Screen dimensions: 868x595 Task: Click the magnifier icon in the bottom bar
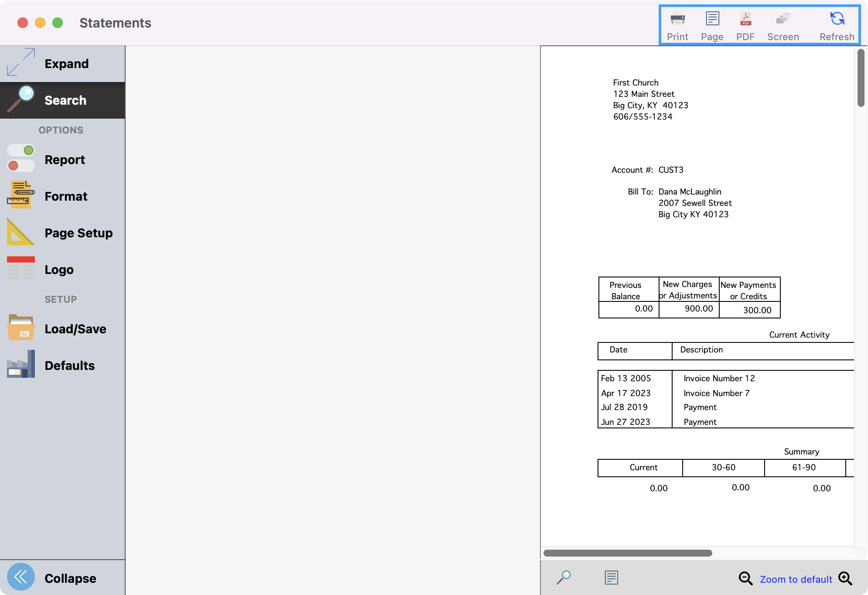(x=563, y=578)
